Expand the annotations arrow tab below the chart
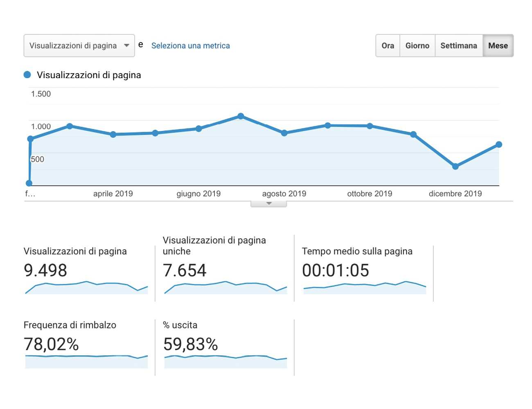Viewport: 532px width, 409px height. click(x=268, y=204)
